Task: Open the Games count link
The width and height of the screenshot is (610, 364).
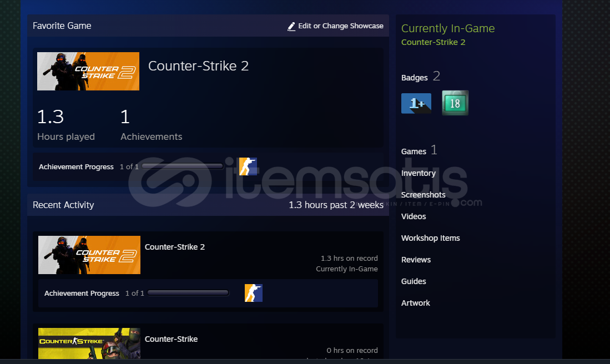Action: coord(419,150)
